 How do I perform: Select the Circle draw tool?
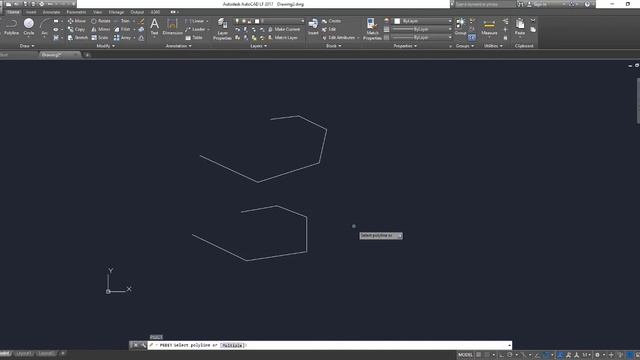click(x=29, y=27)
